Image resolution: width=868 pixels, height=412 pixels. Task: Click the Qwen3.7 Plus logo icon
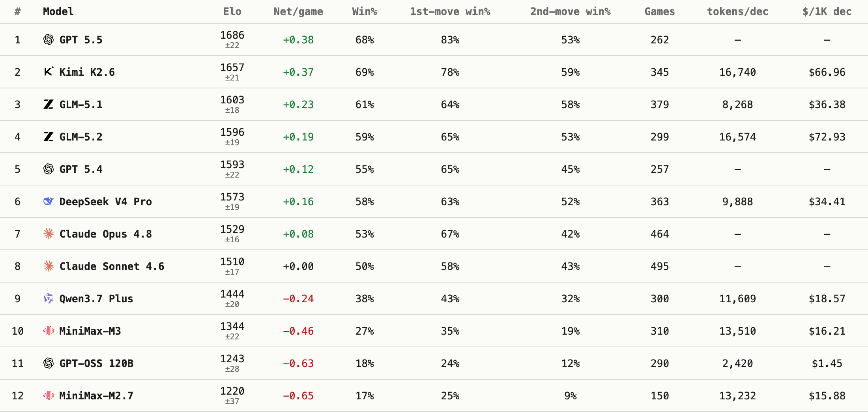49,298
